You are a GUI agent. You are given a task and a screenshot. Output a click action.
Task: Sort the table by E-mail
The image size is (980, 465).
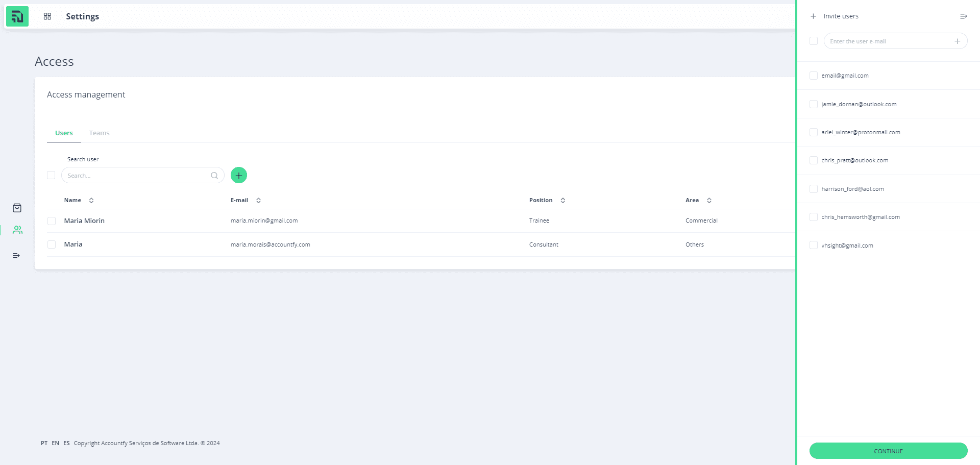click(x=258, y=200)
